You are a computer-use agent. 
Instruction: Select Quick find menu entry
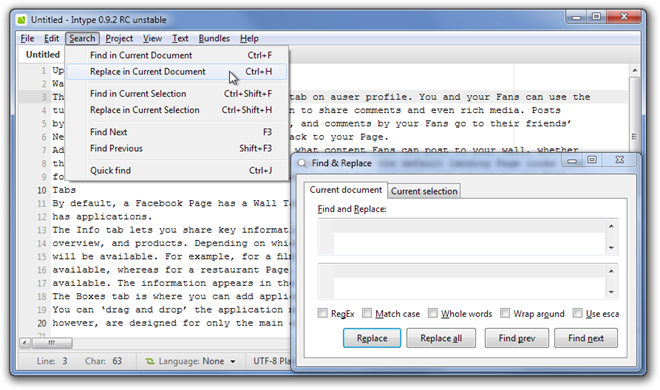(177, 171)
